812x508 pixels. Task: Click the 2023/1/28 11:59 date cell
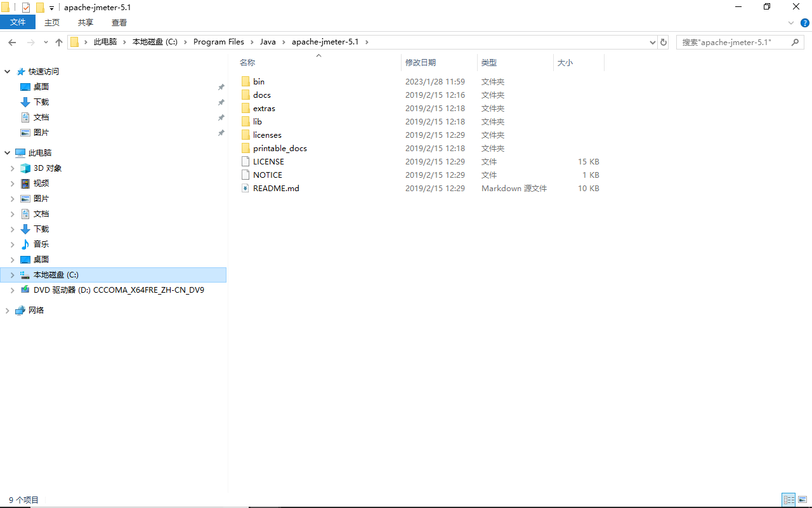[x=435, y=81]
